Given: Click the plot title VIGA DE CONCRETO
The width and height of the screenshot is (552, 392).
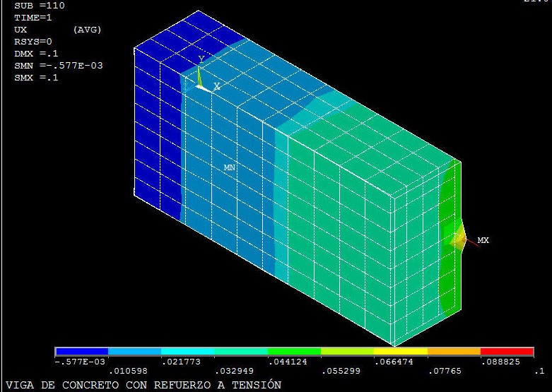Looking at the screenshot, I should [x=143, y=385].
